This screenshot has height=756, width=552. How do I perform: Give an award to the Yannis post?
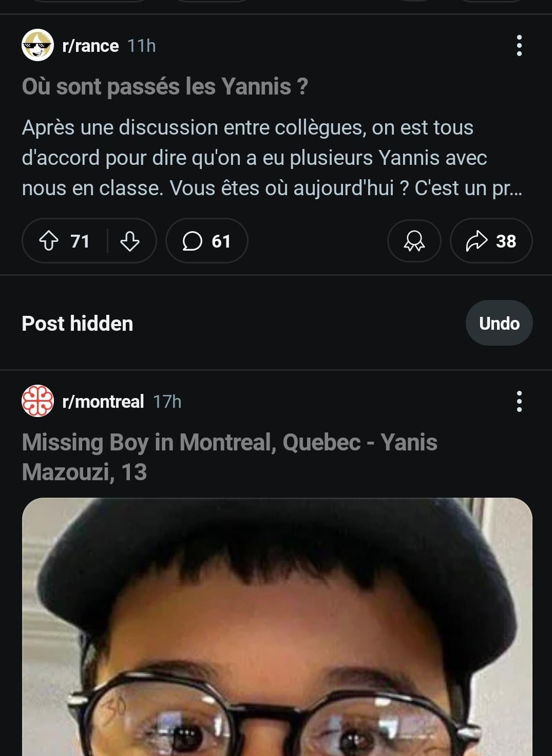(x=414, y=241)
